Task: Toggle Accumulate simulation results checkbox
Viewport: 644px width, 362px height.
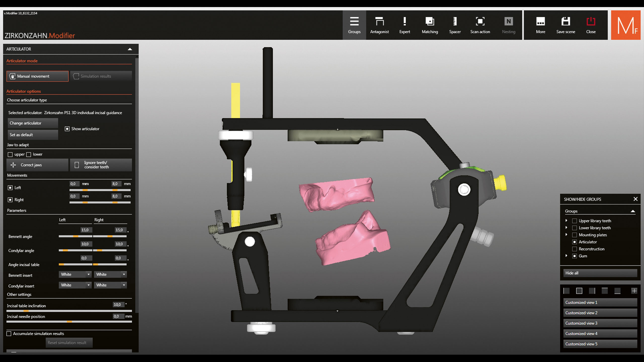Action: point(9,334)
